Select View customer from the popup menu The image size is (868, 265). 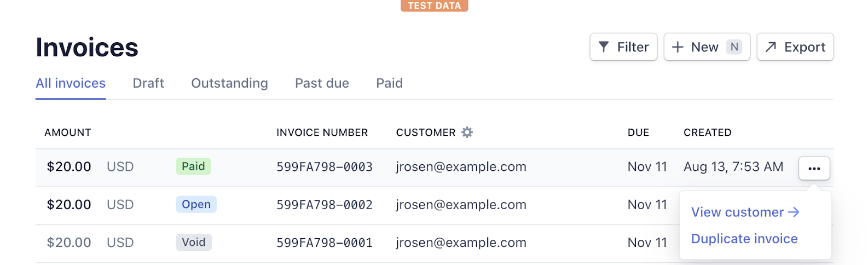(x=745, y=212)
